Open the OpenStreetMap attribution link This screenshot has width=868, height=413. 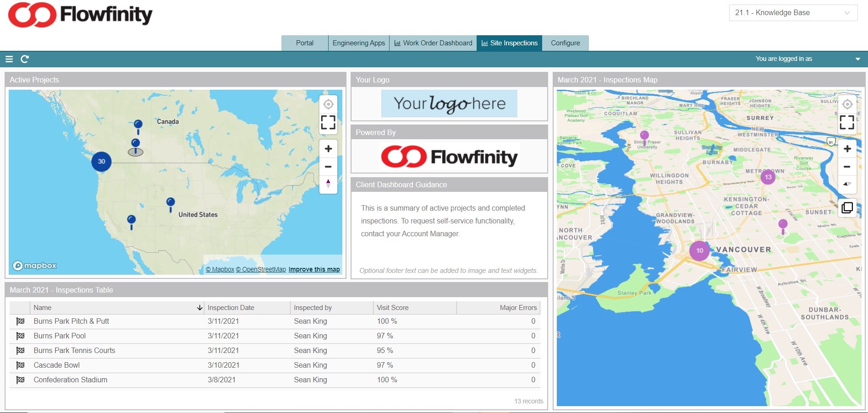[261, 270]
